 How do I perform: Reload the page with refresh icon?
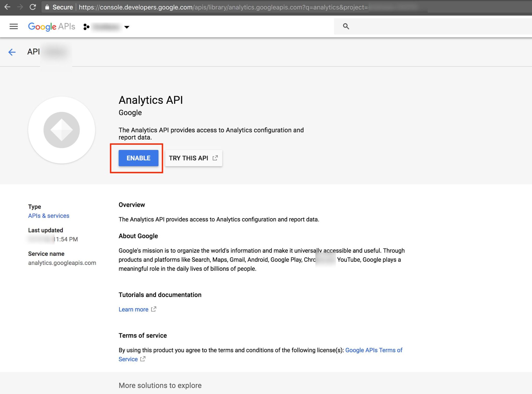click(x=33, y=7)
